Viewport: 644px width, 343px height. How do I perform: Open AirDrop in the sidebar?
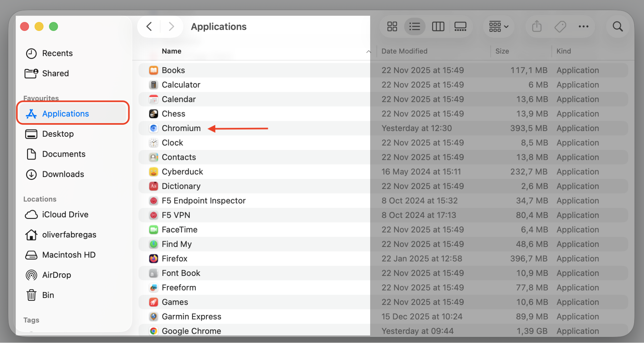point(73,275)
